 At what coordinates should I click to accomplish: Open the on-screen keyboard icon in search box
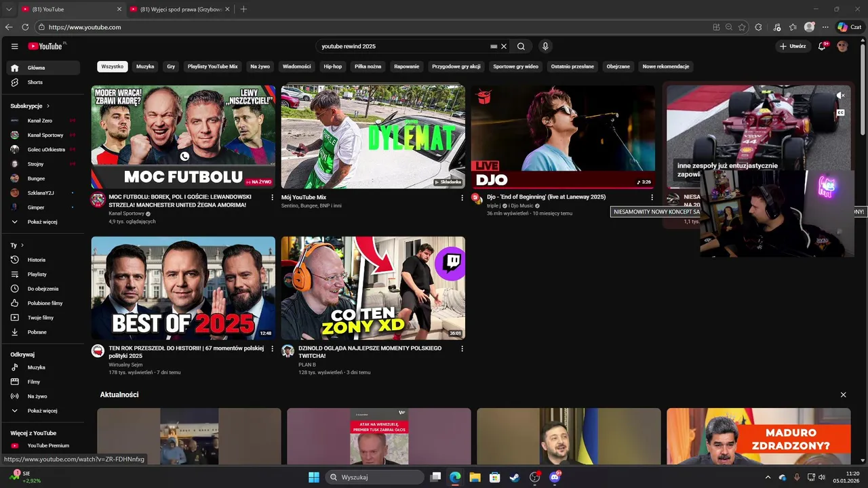[x=494, y=46]
